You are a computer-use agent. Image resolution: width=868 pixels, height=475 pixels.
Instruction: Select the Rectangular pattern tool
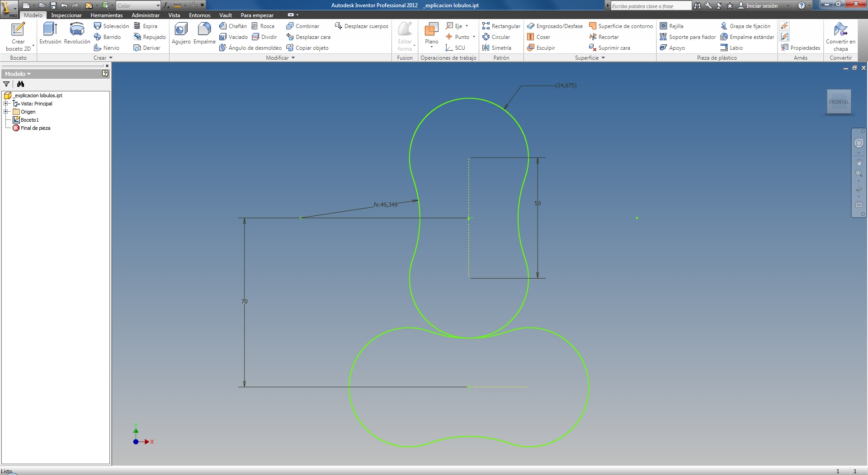point(501,26)
